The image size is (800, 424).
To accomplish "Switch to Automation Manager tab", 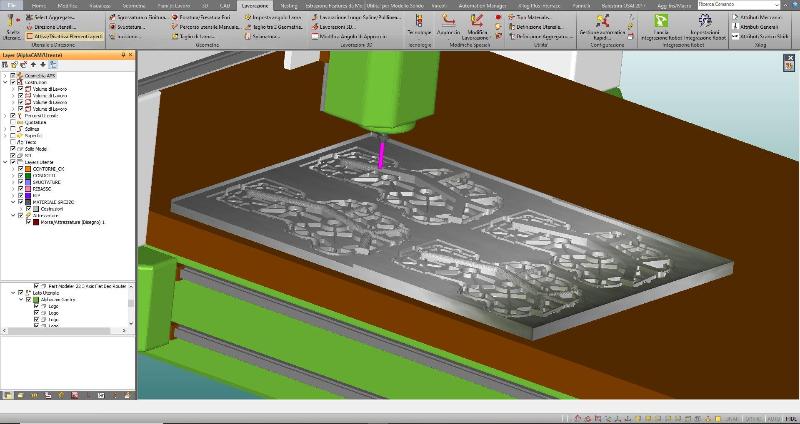I will click(482, 6).
